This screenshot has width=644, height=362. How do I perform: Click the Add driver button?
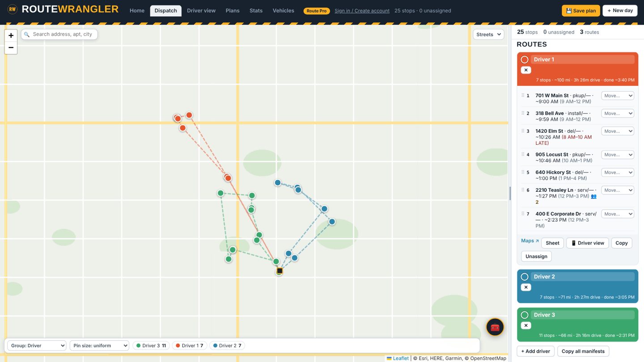click(x=536, y=351)
